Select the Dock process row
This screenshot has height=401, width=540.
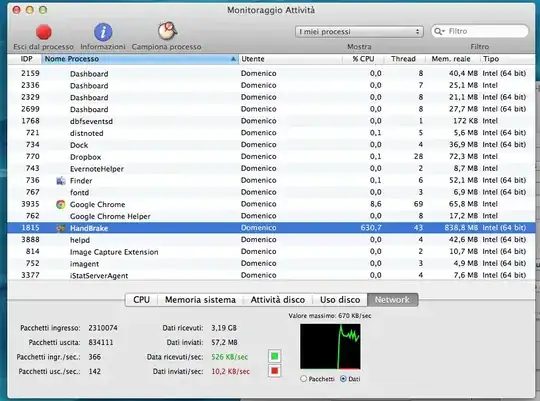coord(271,145)
